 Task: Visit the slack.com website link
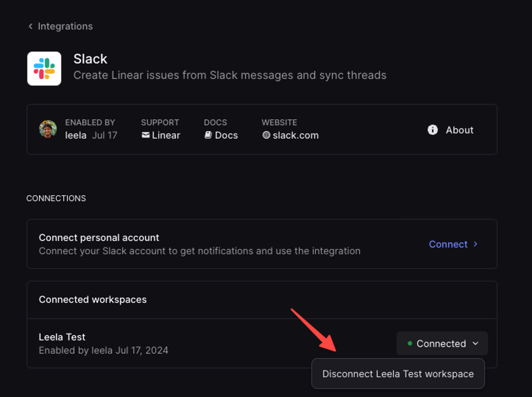(x=290, y=135)
